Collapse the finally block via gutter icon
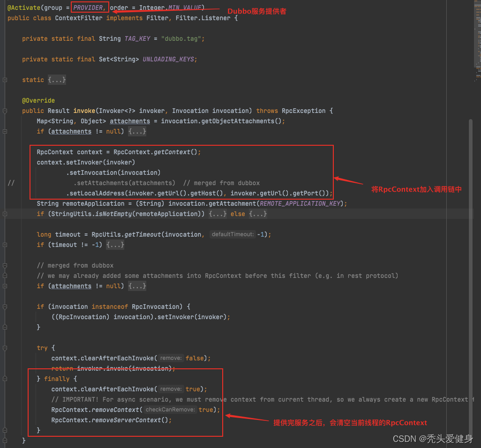Screen dimensions: 481x448 (5, 379)
